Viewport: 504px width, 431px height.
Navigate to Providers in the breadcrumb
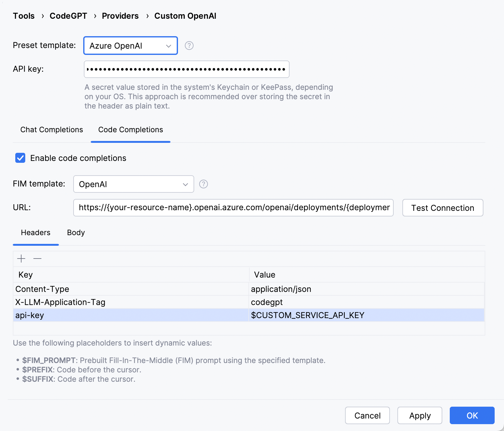tap(120, 16)
